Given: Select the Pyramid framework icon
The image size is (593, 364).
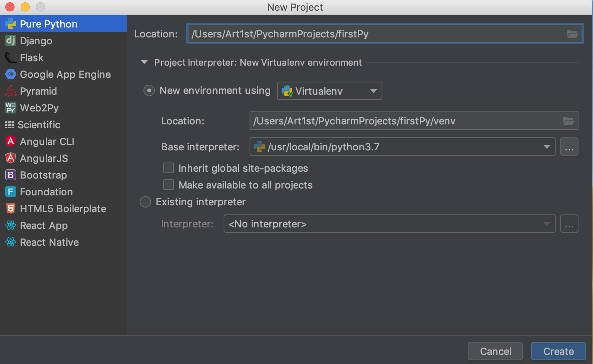Looking at the screenshot, I should [10, 91].
